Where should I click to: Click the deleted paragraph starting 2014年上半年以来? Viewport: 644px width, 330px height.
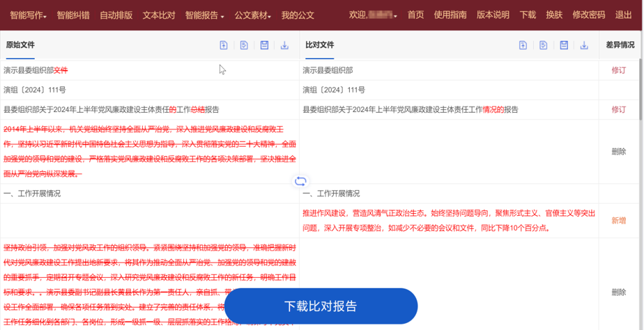coord(149,152)
